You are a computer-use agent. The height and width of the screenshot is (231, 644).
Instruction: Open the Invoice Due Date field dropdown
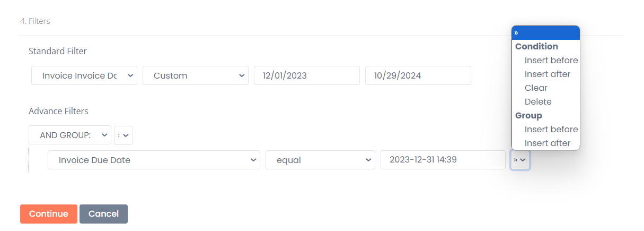(x=154, y=160)
